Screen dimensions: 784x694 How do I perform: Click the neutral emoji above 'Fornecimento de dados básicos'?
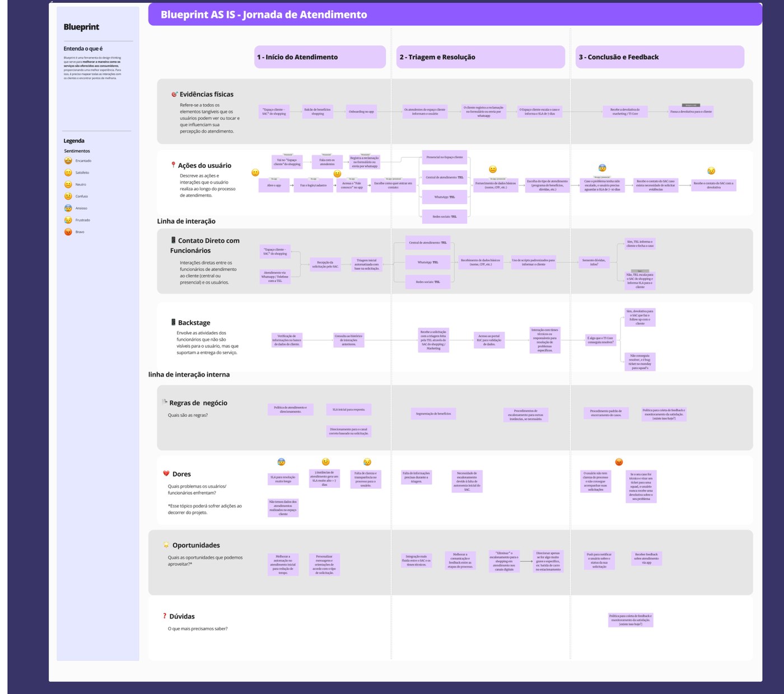[493, 169]
